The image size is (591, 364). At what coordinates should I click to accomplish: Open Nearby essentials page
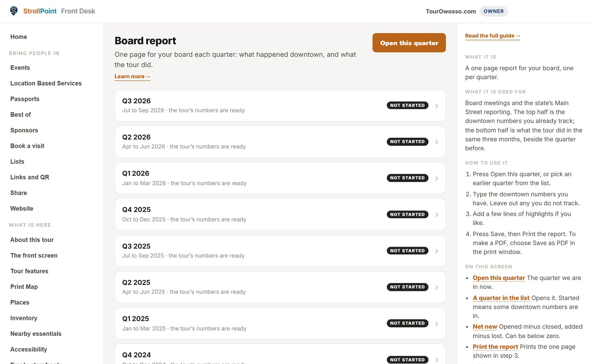(x=36, y=334)
